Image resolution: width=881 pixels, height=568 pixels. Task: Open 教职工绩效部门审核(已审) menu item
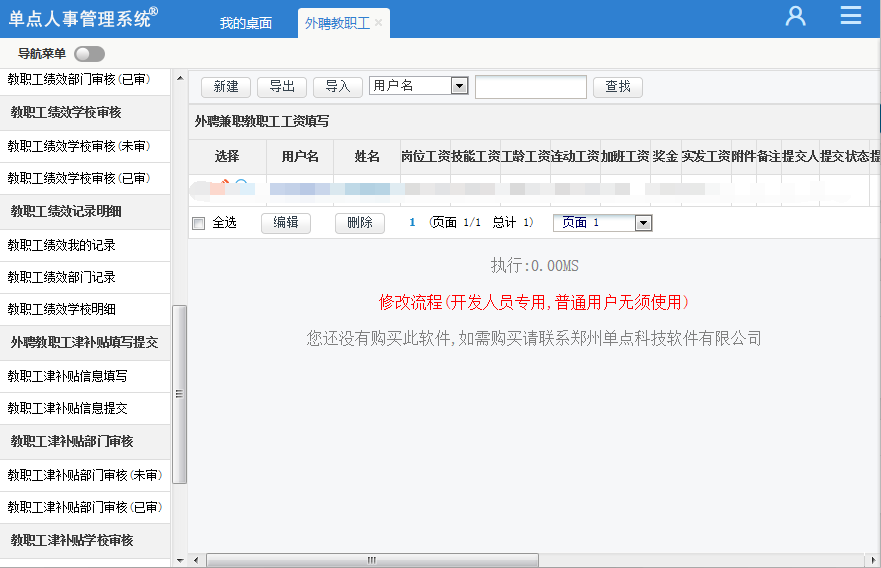click(85, 79)
